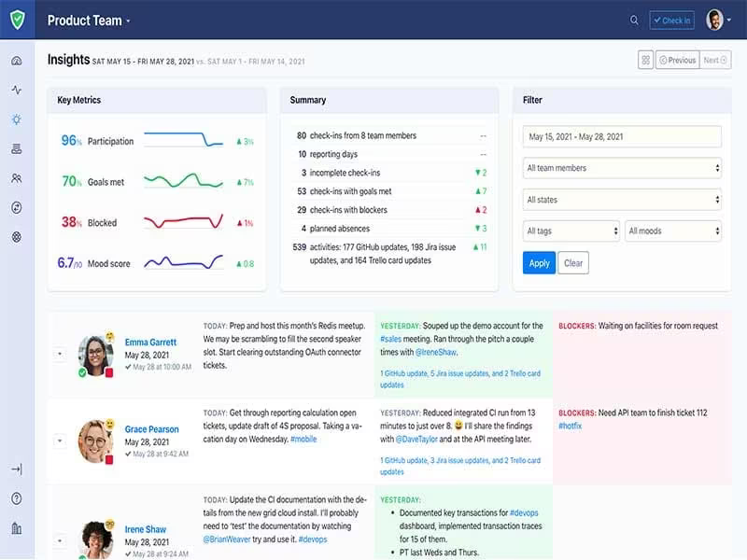Click the #mobile tag link
This screenshot has height=560, width=747.
pyautogui.click(x=303, y=439)
